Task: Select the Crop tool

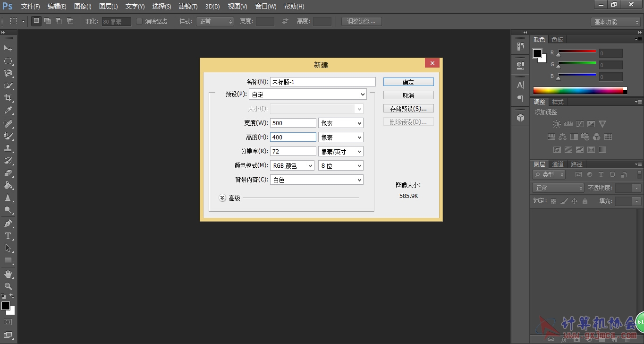Action: [8, 98]
